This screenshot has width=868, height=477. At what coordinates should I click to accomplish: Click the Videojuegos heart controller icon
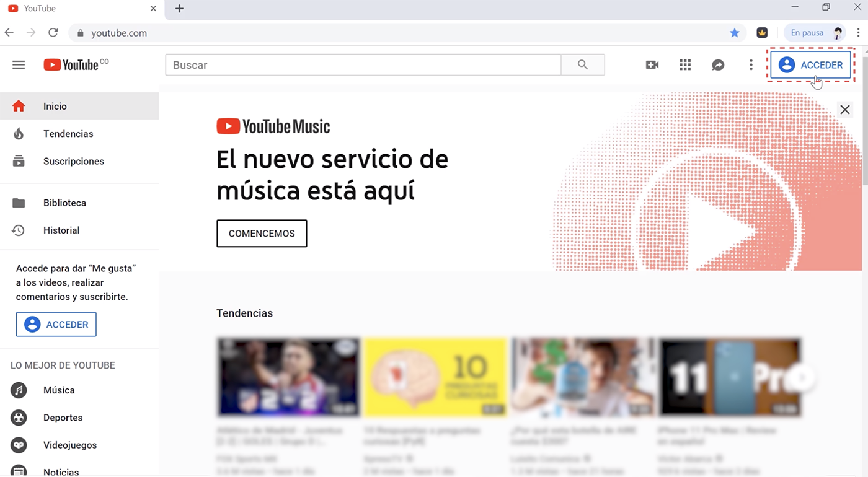coord(19,445)
